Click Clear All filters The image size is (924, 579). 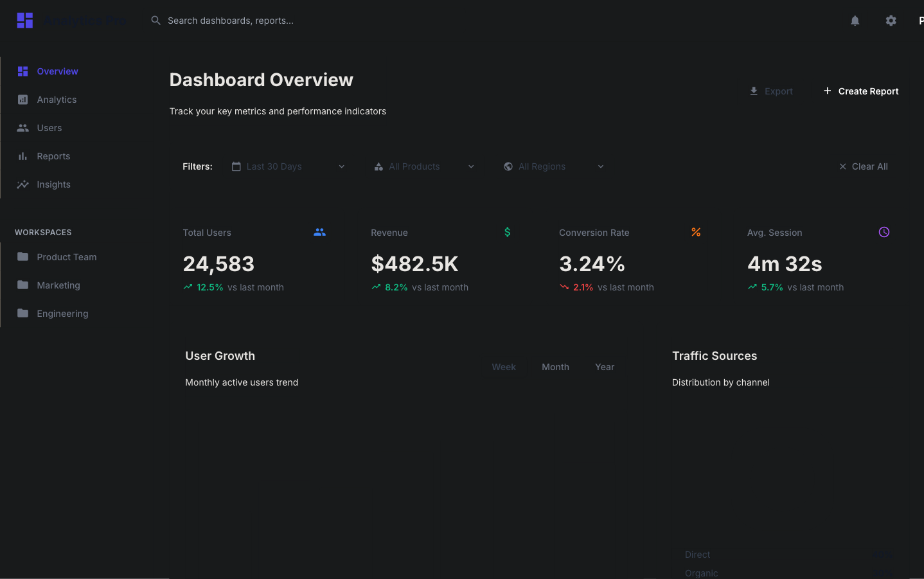pyautogui.click(x=863, y=166)
